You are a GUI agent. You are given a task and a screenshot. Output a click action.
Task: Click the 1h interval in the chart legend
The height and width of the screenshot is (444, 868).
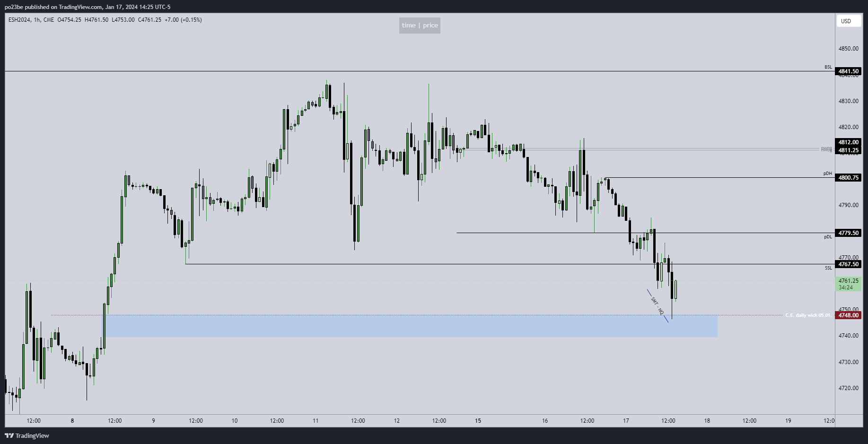coord(37,20)
